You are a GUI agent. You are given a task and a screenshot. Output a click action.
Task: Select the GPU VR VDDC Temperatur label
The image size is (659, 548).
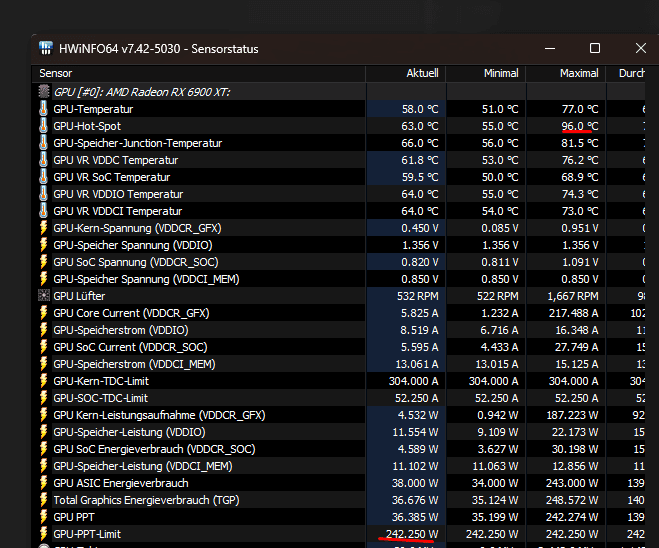[116, 160]
